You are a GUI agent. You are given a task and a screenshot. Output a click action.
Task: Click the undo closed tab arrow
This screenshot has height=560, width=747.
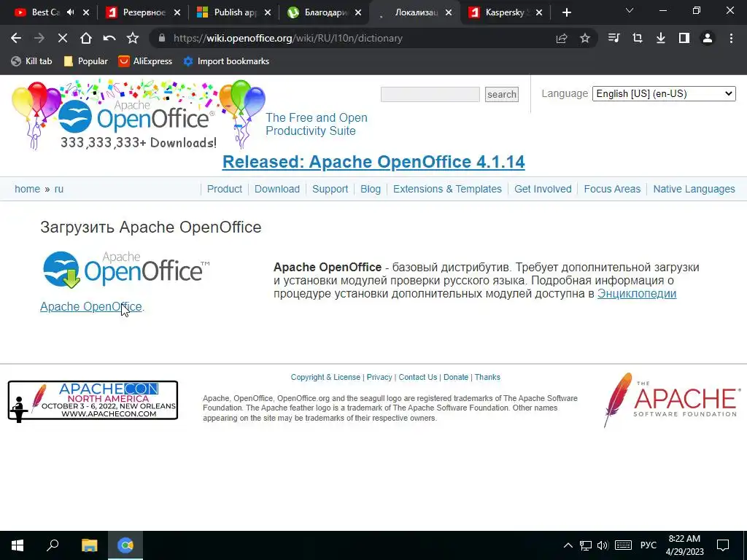pyautogui.click(x=109, y=38)
